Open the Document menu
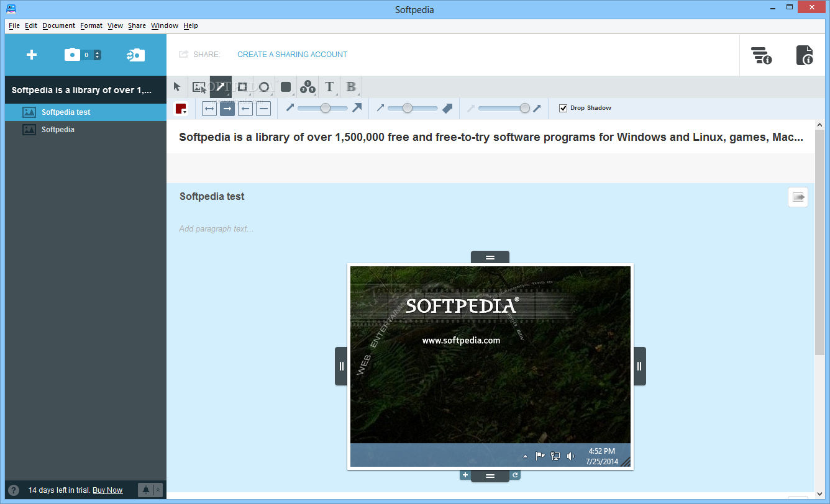This screenshot has width=830, height=504. pos(58,25)
